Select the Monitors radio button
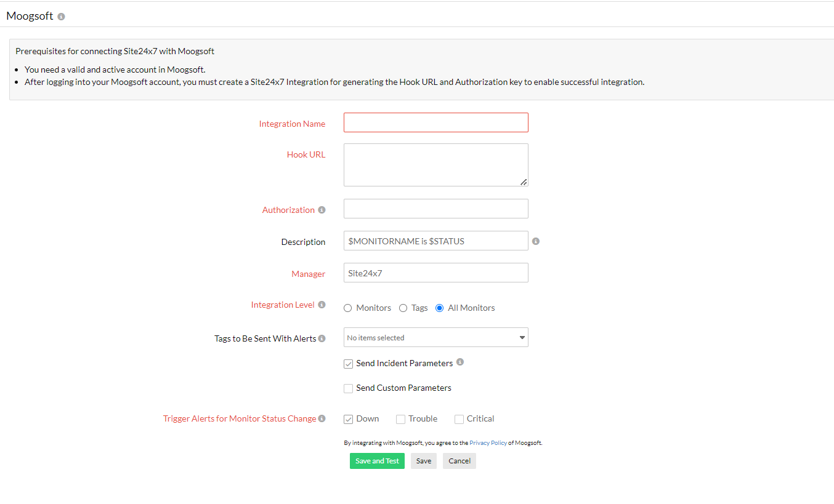The image size is (834, 504). (348, 308)
